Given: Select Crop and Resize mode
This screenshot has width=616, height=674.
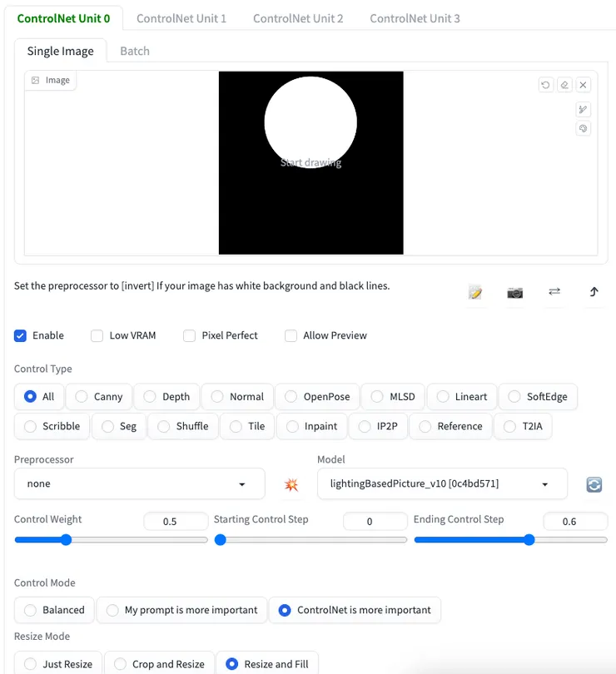Looking at the screenshot, I should (x=159, y=664).
